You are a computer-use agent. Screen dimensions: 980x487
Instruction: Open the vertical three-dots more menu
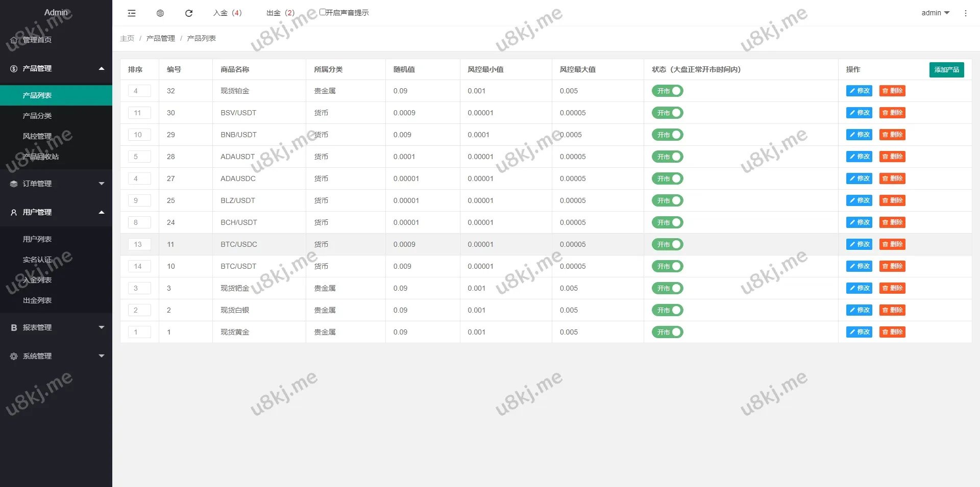click(x=965, y=13)
